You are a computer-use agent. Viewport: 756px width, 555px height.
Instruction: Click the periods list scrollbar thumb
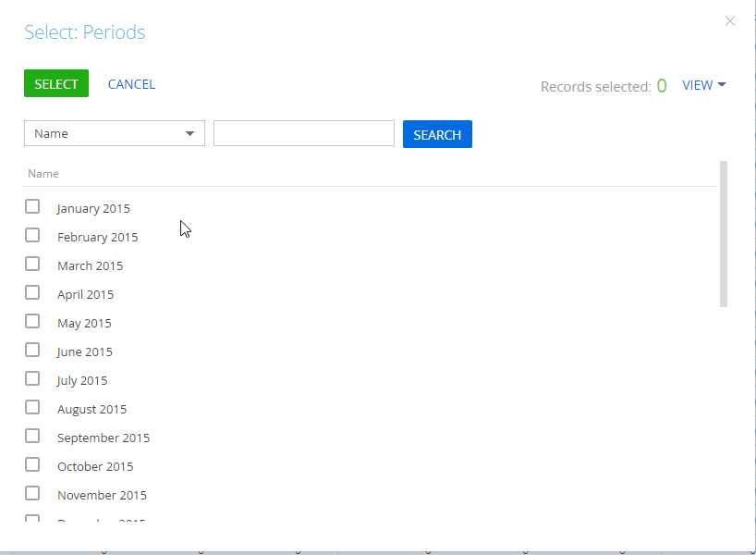(x=724, y=234)
